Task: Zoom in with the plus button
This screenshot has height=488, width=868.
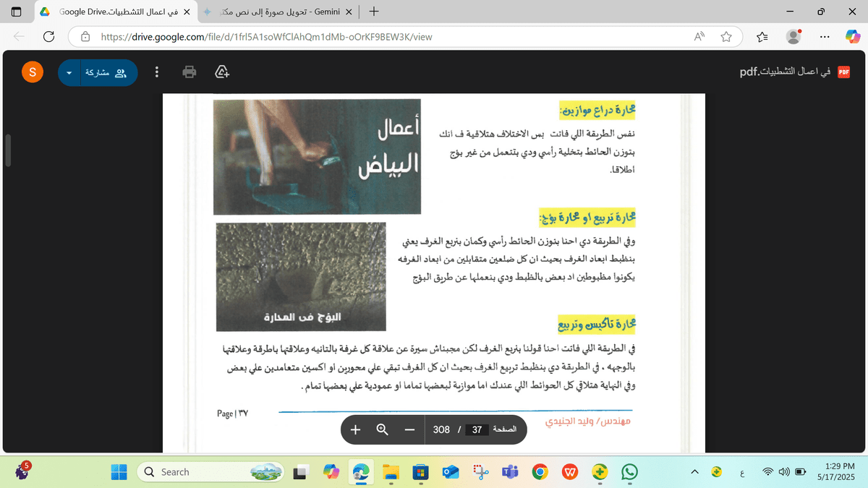Action: coord(356,429)
